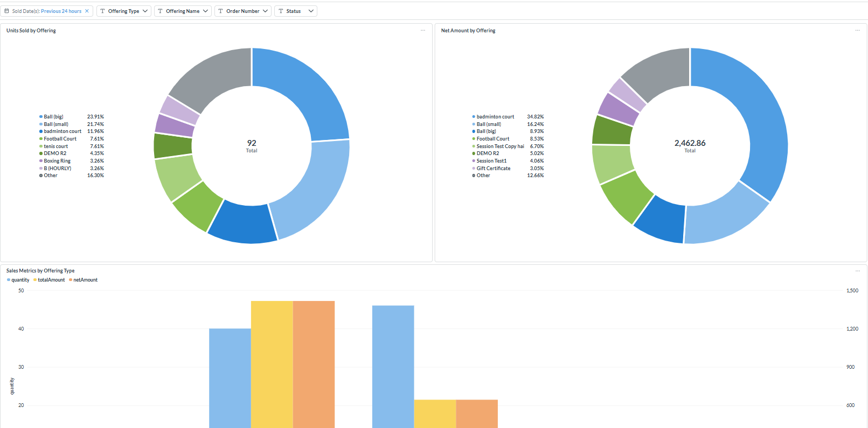Click the calendar icon in the Sold Date filter
868x428 pixels.
click(x=7, y=11)
